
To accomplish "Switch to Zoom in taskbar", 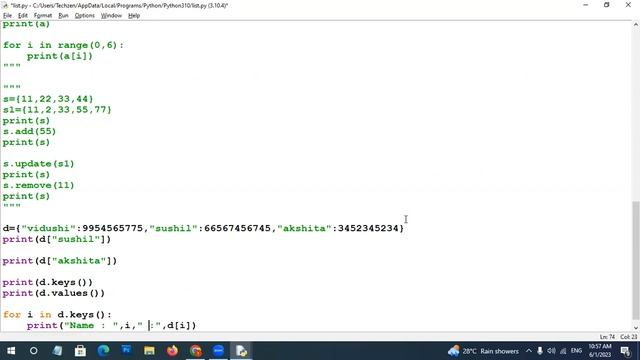I will 218,351.
